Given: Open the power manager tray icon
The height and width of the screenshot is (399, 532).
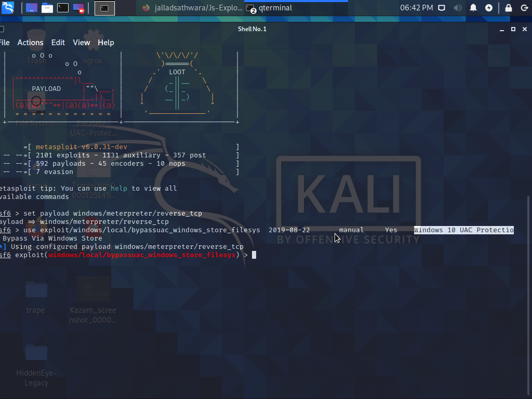Looking at the screenshot, I should pyautogui.click(x=488, y=8).
